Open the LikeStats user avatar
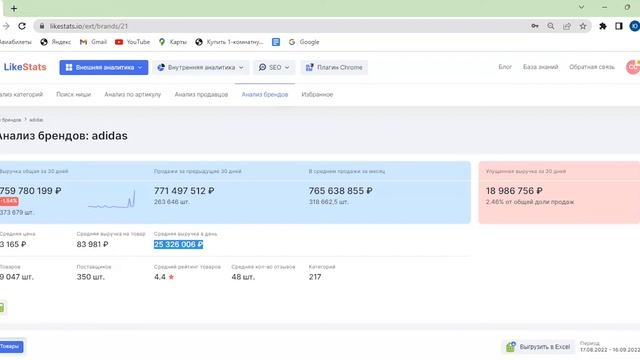The height and width of the screenshot is (360, 640). tap(633, 67)
